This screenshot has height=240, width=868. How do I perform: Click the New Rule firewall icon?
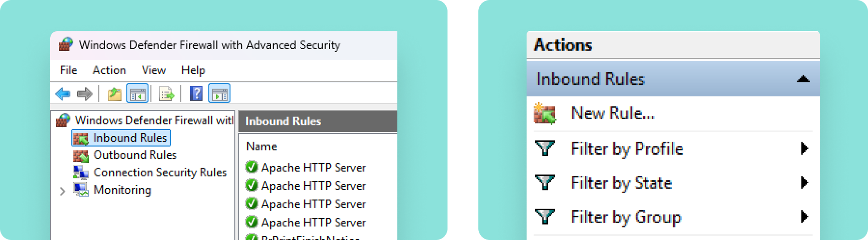point(544,114)
